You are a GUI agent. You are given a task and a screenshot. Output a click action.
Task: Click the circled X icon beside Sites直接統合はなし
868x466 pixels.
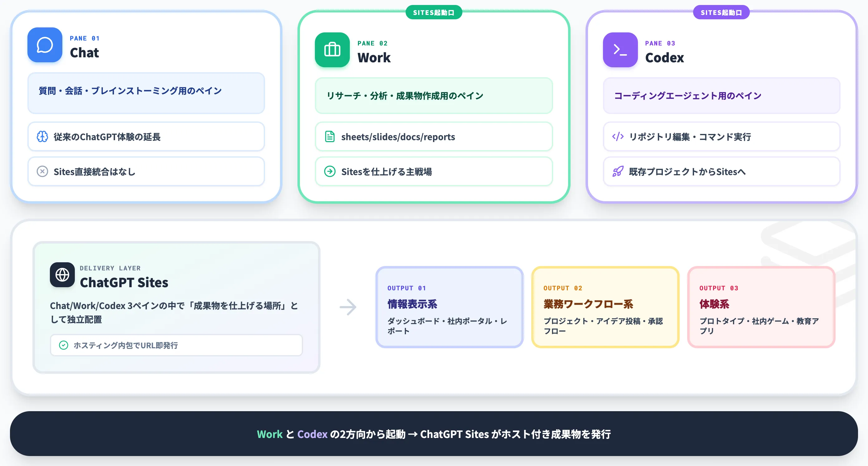pos(42,171)
